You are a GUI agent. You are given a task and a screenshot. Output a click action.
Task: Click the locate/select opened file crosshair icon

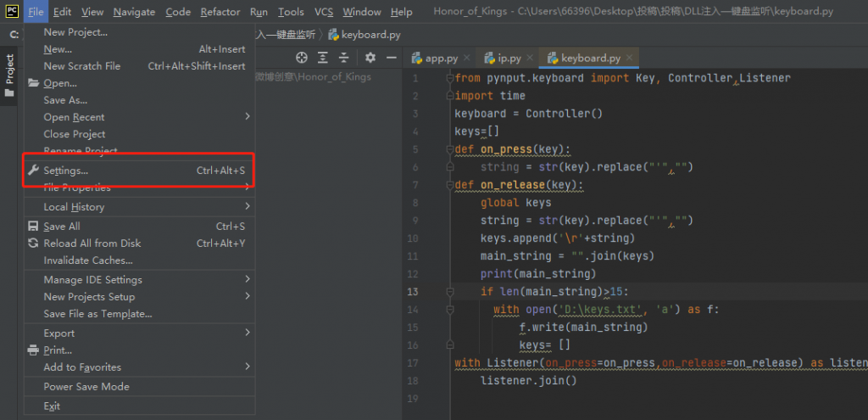[301, 58]
